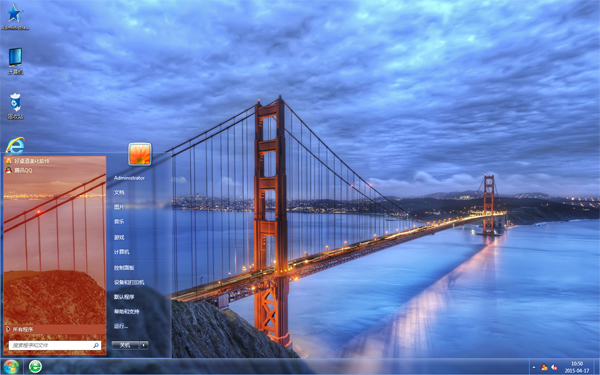
Task: Click the 关机 shutdown button
Action: (126, 345)
